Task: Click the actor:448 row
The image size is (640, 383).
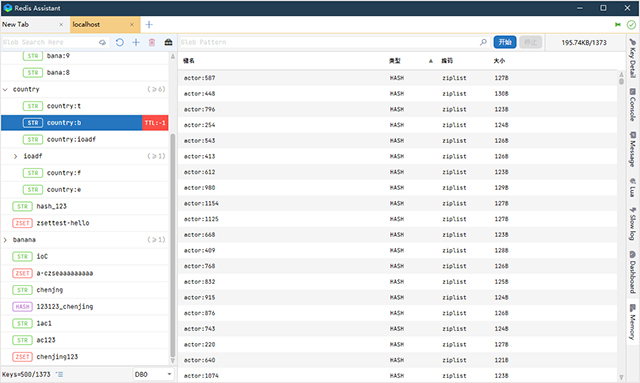Action: pyautogui.click(x=398, y=94)
